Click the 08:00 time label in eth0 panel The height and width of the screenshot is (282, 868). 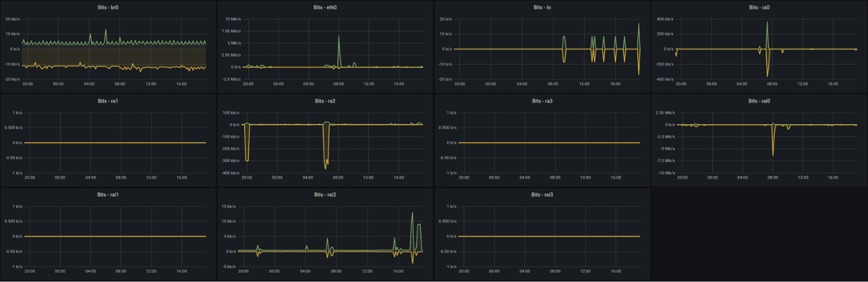pyautogui.click(x=339, y=84)
